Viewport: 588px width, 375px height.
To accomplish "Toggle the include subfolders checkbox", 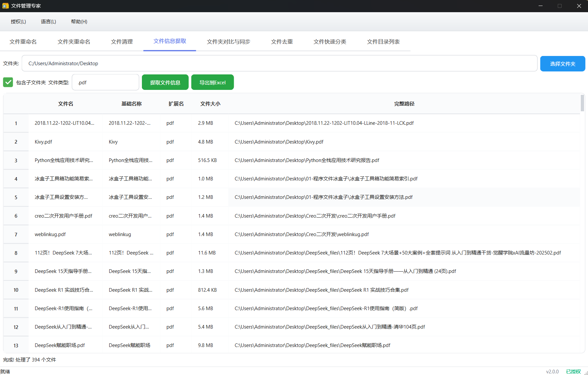I will click(x=8, y=82).
